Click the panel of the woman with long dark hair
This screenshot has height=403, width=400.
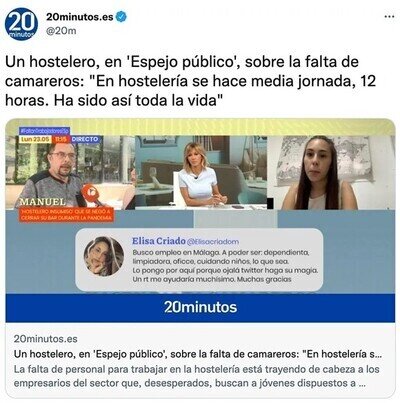332,172
